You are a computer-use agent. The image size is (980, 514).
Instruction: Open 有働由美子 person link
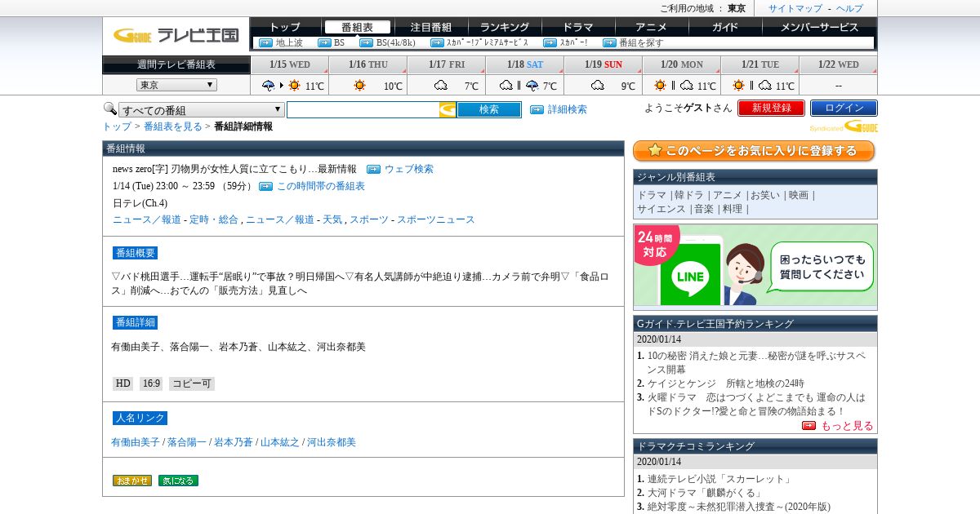(x=136, y=442)
